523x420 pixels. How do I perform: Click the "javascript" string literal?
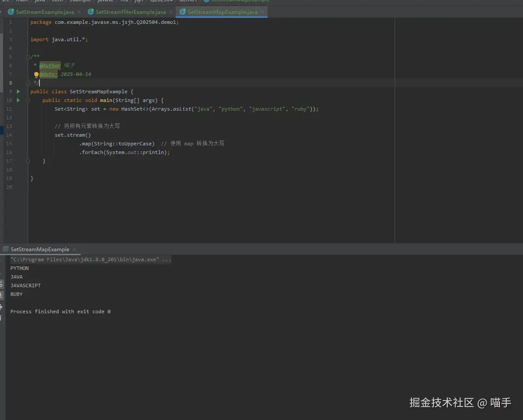(267, 109)
